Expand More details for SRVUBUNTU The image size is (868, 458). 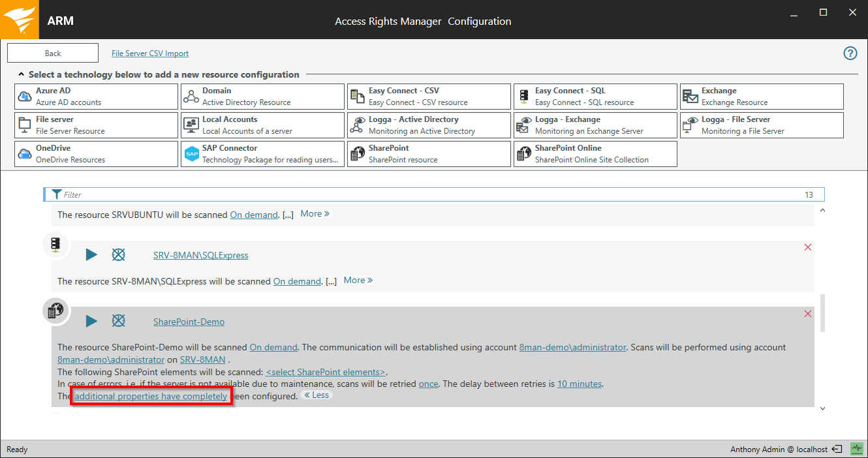pyautogui.click(x=315, y=213)
